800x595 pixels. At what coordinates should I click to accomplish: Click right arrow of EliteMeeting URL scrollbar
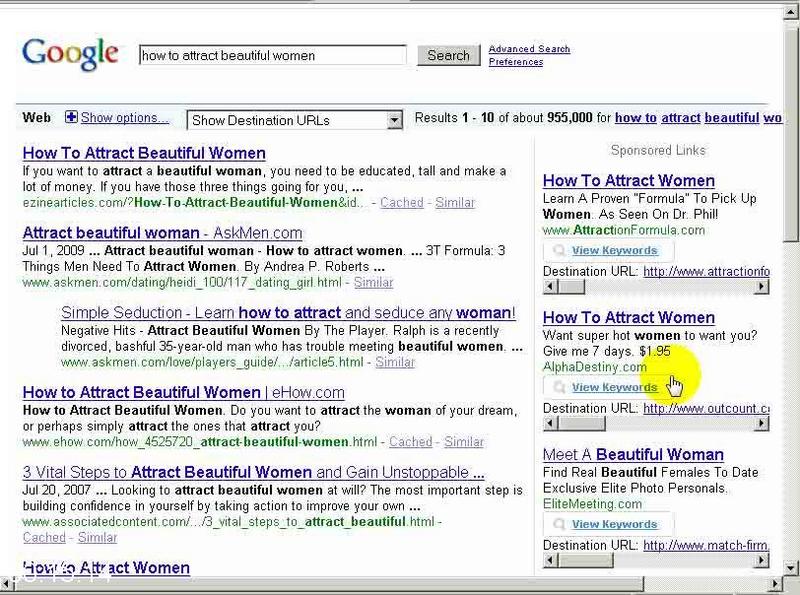click(762, 560)
